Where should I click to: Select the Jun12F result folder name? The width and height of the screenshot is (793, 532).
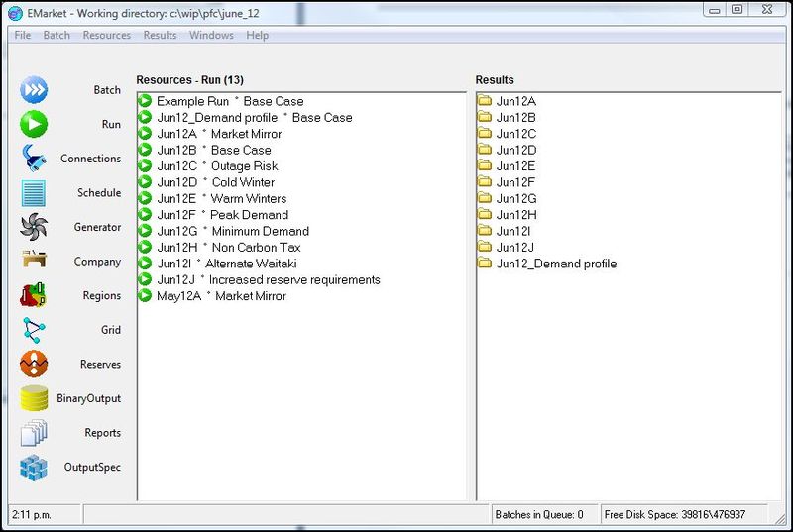pyautogui.click(x=515, y=182)
